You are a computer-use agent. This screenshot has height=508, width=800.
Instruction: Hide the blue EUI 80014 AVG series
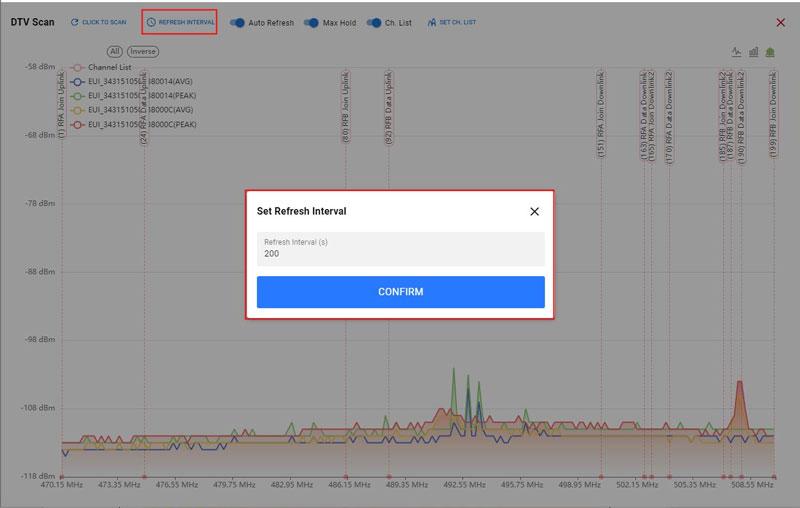point(130,82)
